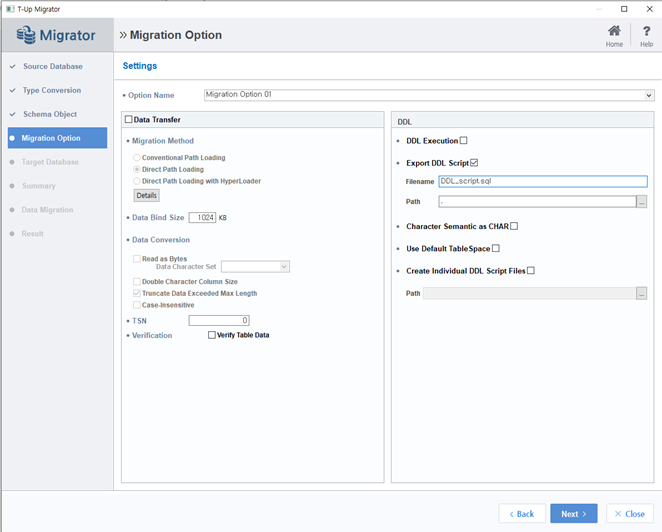This screenshot has width=662, height=532.
Task: Click the DDL script Filename field
Action: pyautogui.click(x=543, y=182)
